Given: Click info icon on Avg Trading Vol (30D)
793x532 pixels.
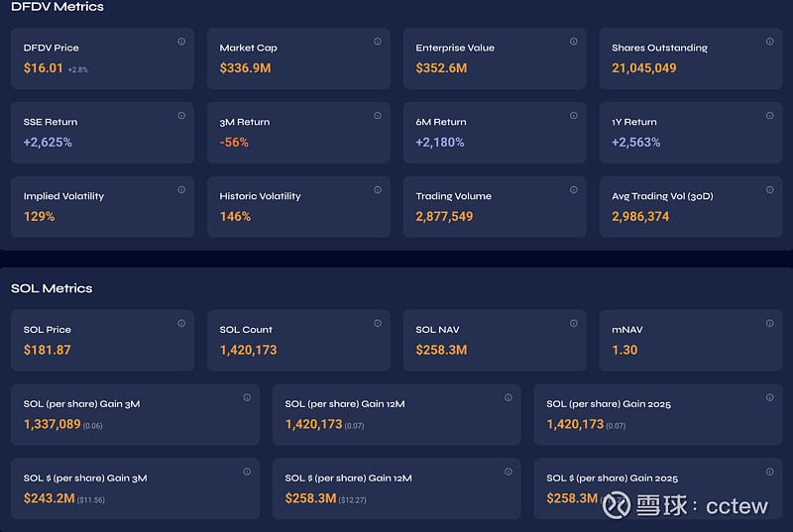Looking at the screenshot, I should pos(770,190).
